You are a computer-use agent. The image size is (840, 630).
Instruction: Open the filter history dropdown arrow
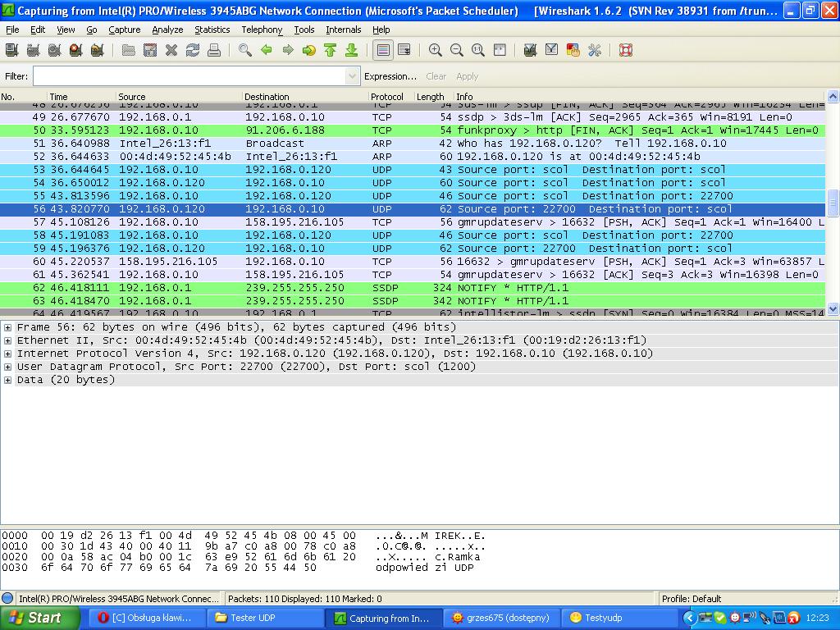click(x=352, y=76)
